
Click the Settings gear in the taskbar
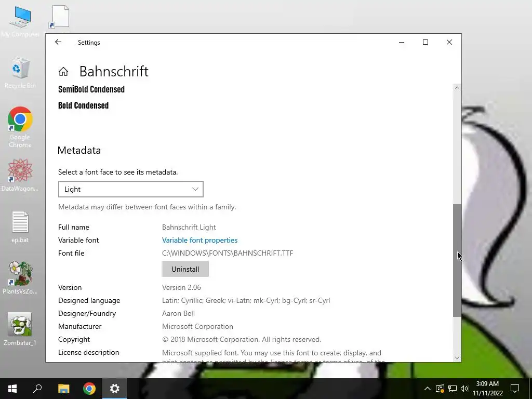tap(115, 389)
